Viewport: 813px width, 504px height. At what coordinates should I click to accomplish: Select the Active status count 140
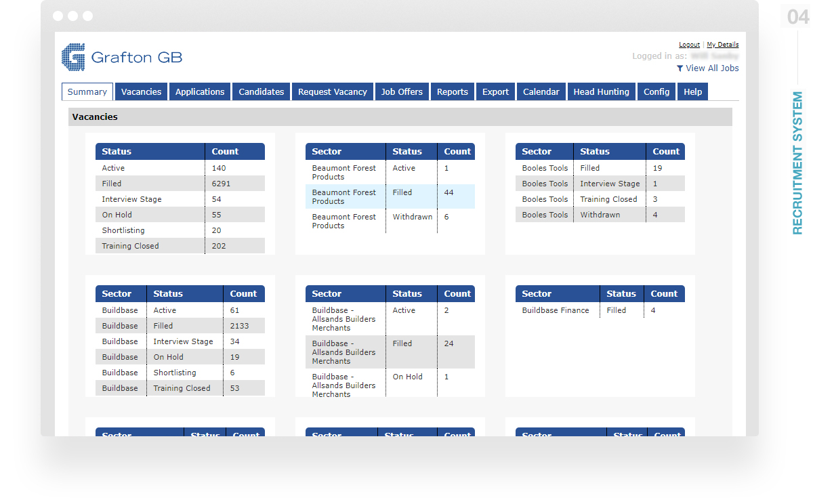(x=219, y=168)
